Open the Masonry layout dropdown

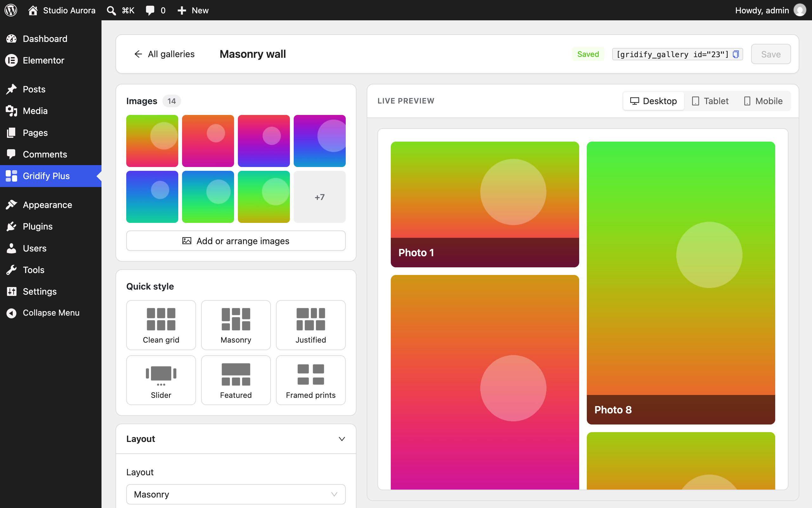(x=236, y=494)
